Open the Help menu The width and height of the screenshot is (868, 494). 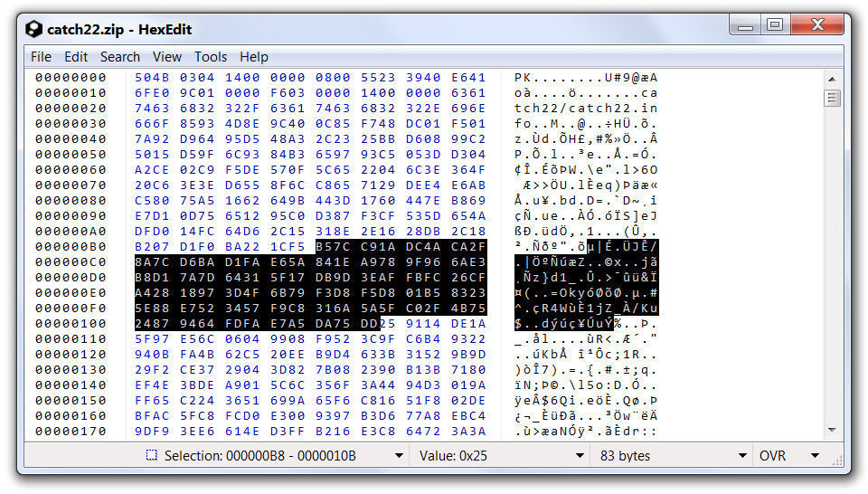[254, 56]
